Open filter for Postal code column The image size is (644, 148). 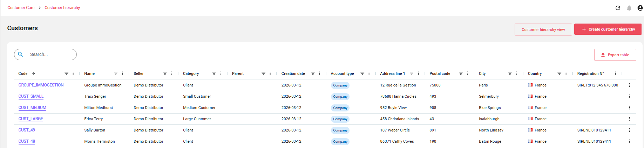461,73
